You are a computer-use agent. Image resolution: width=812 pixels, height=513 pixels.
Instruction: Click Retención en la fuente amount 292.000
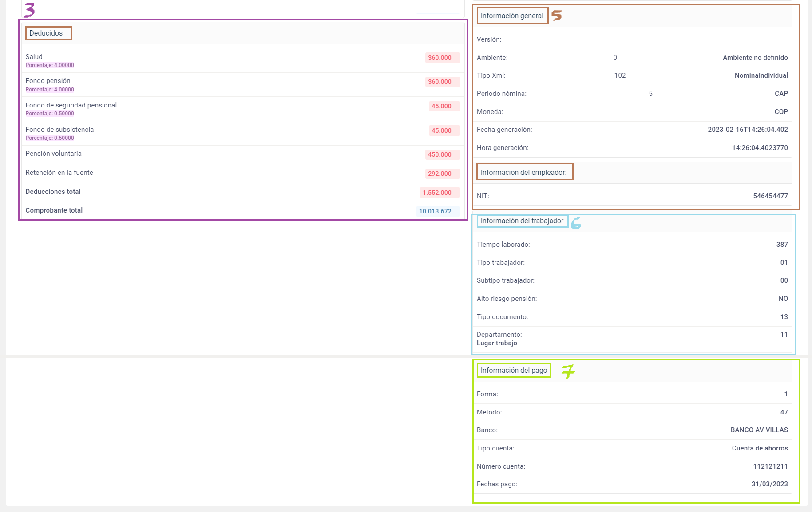[x=442, y=174]
